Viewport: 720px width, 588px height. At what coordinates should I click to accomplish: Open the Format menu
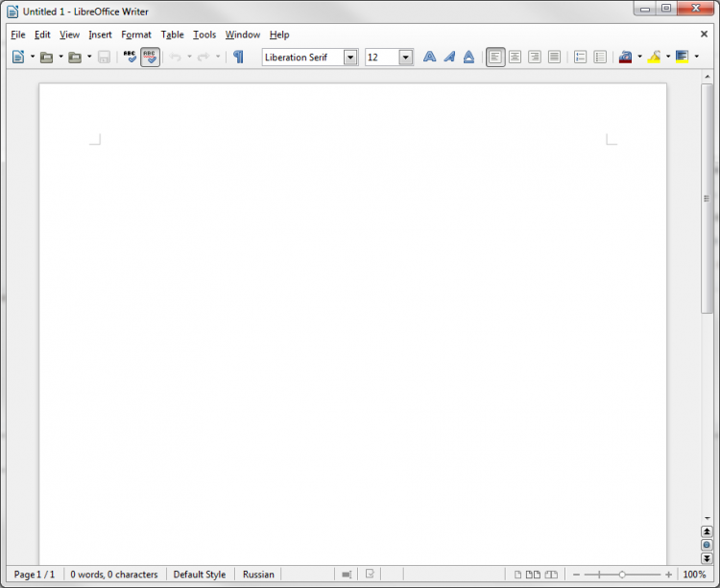click(136, 35)
